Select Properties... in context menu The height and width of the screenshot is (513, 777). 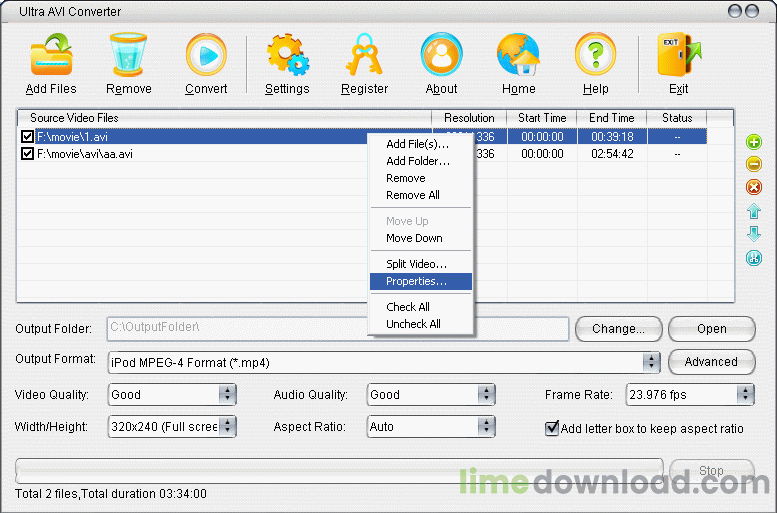coord(416,281)
